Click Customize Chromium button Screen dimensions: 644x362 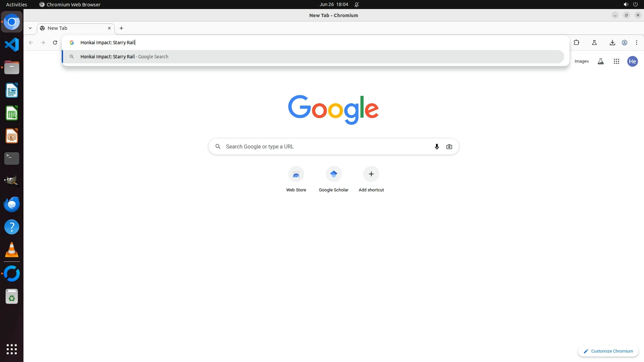point(608,351)
